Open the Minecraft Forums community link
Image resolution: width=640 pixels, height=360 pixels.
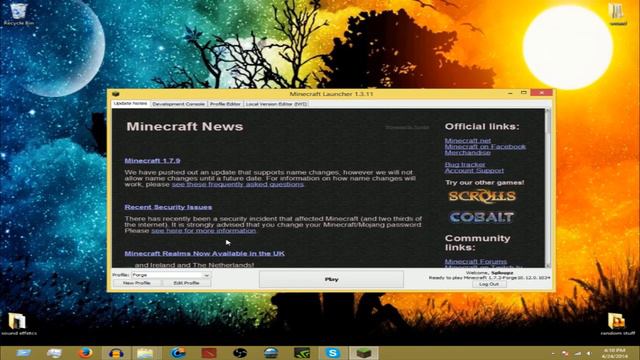[x=476, y=262]
